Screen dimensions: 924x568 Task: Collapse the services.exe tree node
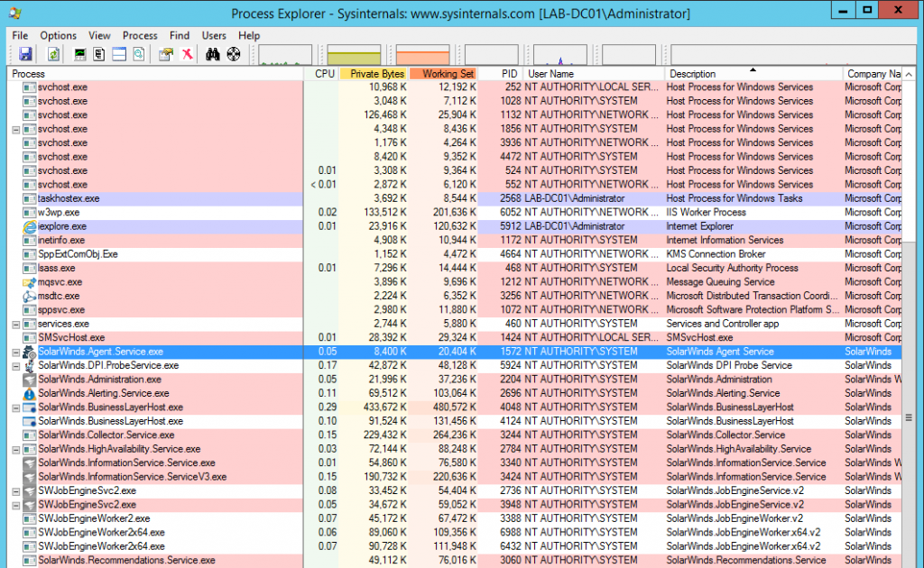coord(16,325)
